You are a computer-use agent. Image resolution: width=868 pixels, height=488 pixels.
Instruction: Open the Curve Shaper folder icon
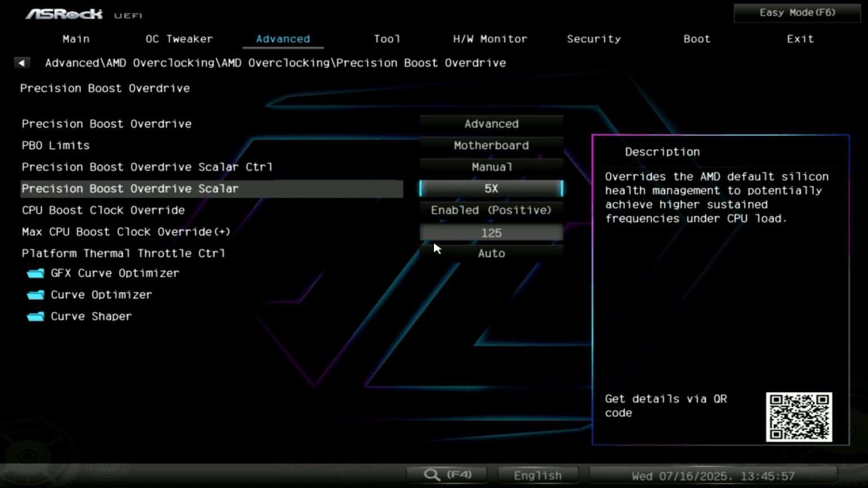[x=36, y=316]
